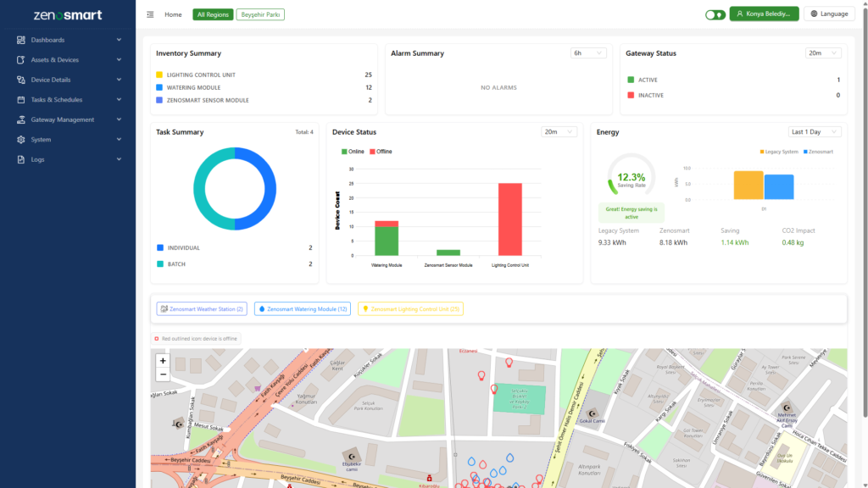Click the blue Zenosmart energy bar
This screenshot has height=488, width=868.
click(779, 187)
